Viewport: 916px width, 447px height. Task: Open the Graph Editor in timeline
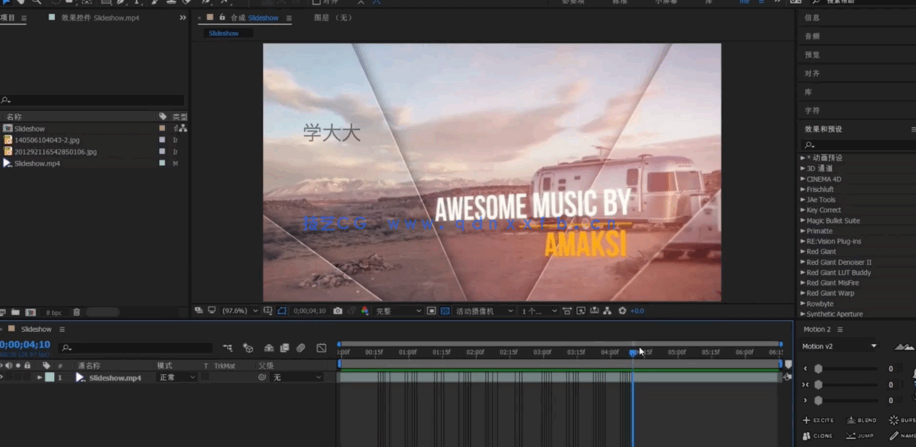click(321, 348)
